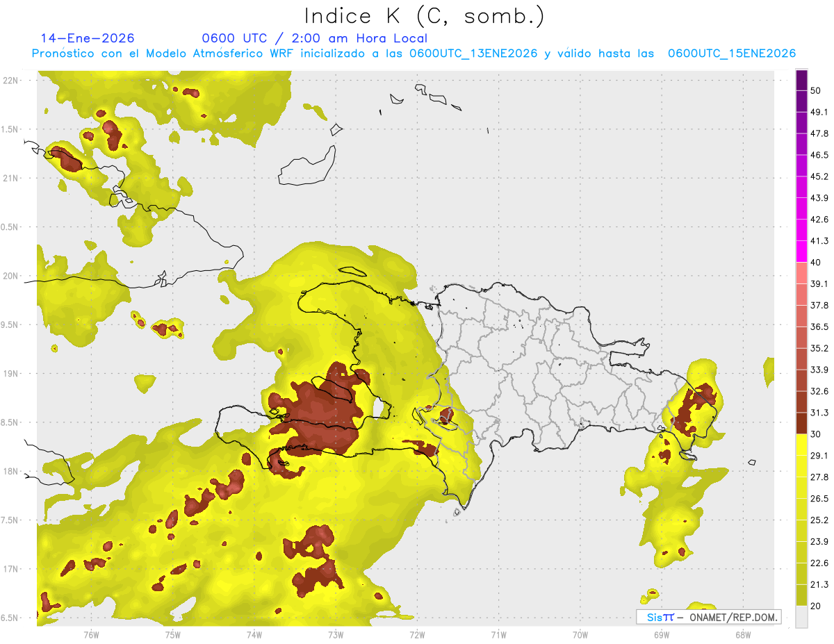Click colorbar value '35.2'
The image size is (834, 644).
(819, 348)
